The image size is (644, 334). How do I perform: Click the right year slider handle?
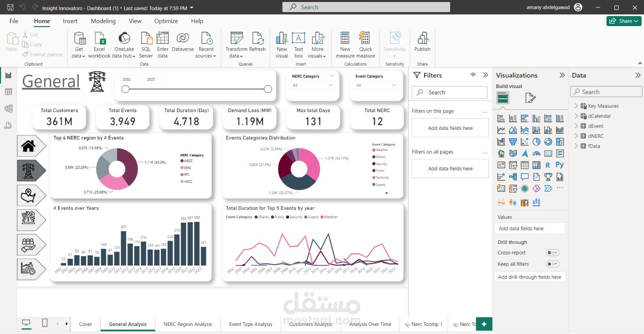tap(268, 89)
